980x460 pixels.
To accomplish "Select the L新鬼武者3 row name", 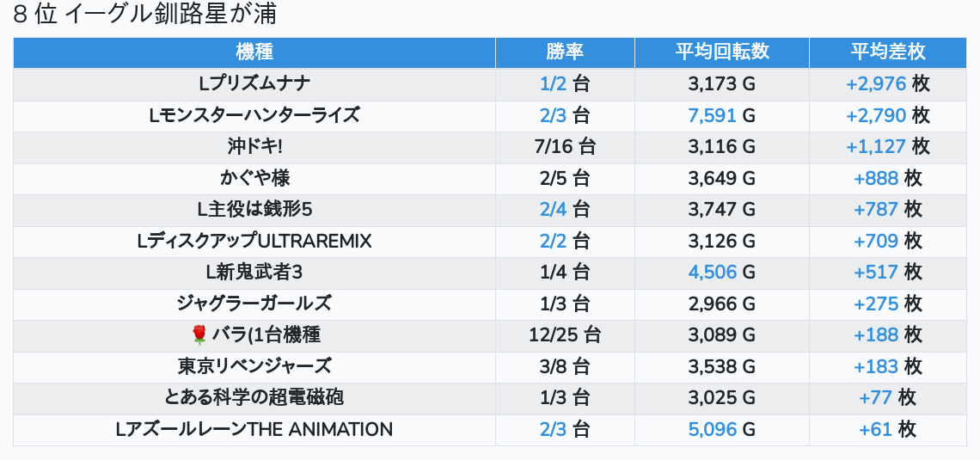I will [x=254, y=272].
